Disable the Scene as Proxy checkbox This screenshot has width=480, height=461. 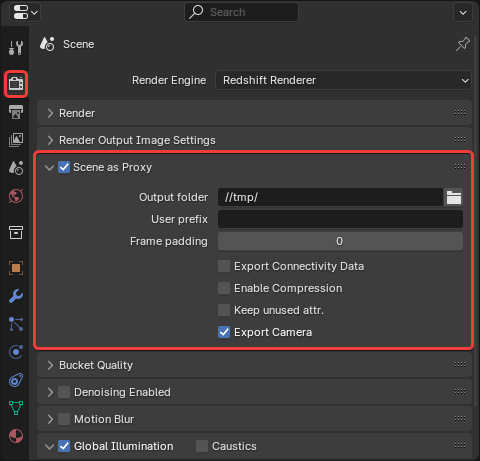click(x=64, y=167)
